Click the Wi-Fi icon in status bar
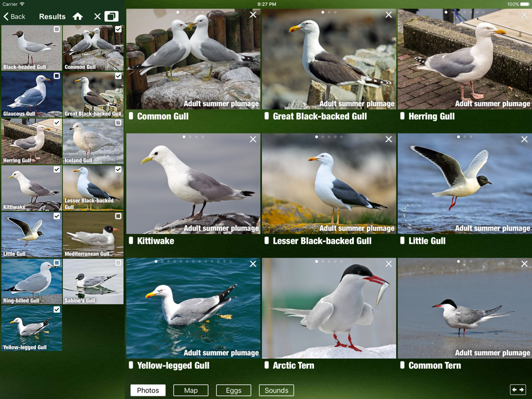This screenshot has height=399, width=532. click(22, 4)
